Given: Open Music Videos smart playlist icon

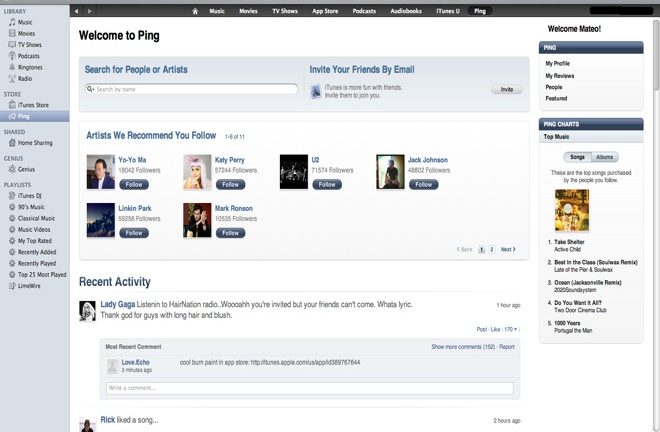Looking at the screenshot, I should (x=12, y=229).
